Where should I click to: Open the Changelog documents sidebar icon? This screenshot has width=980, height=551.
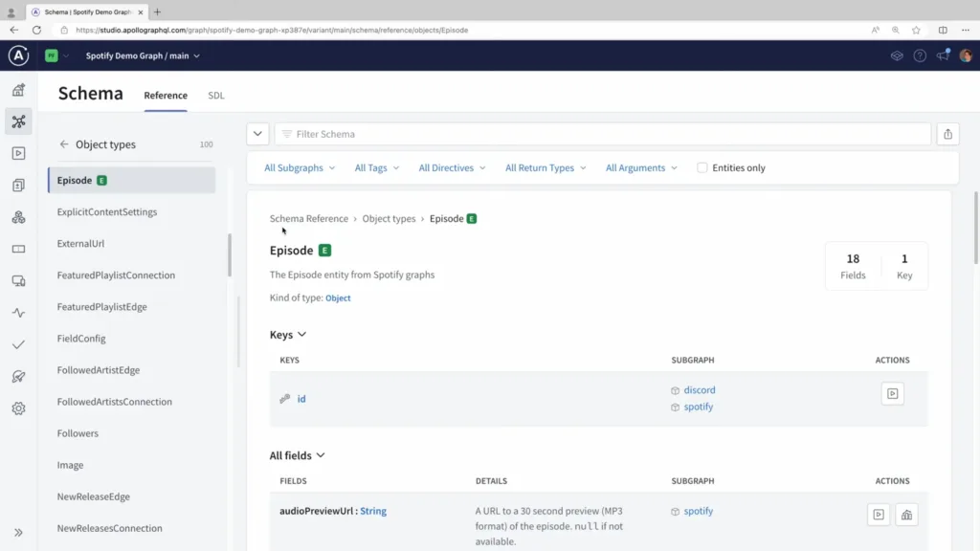tap(19, 185)
